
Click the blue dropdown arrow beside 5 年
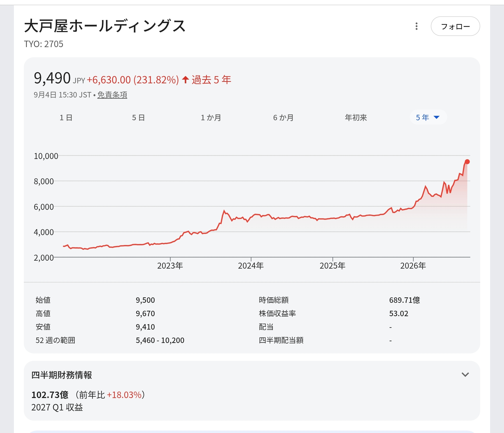pyautogui.click(x=437, y=117)
